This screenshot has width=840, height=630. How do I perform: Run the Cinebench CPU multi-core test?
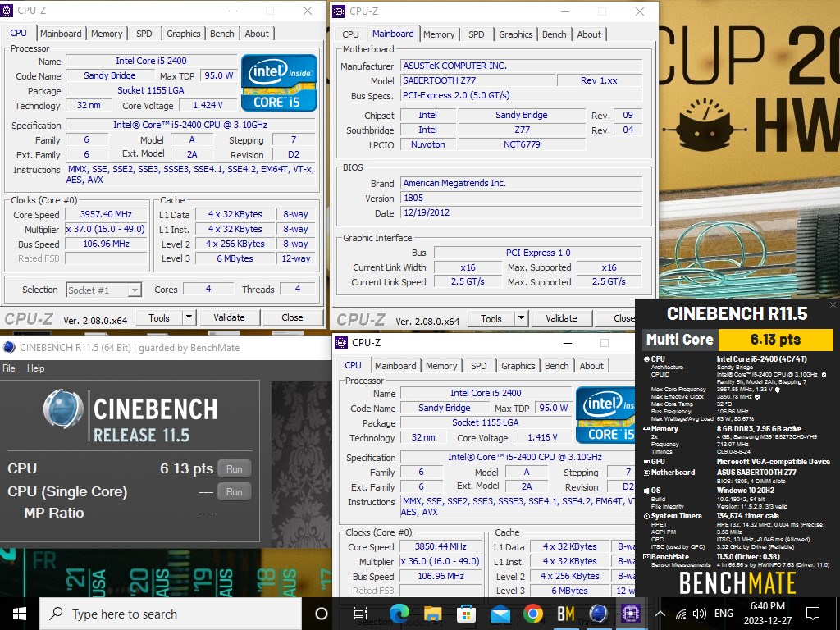point(234,468)
